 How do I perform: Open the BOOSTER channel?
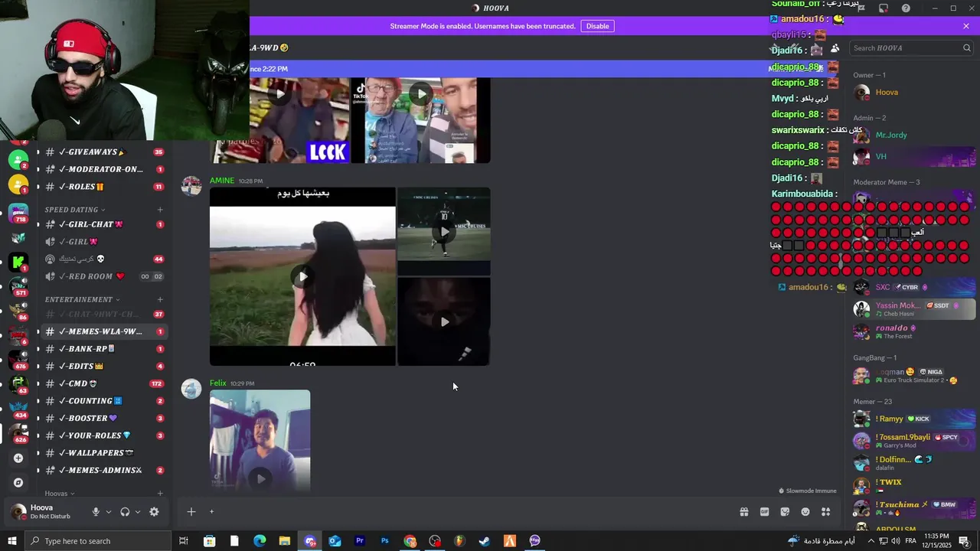[x=104, y=419]
